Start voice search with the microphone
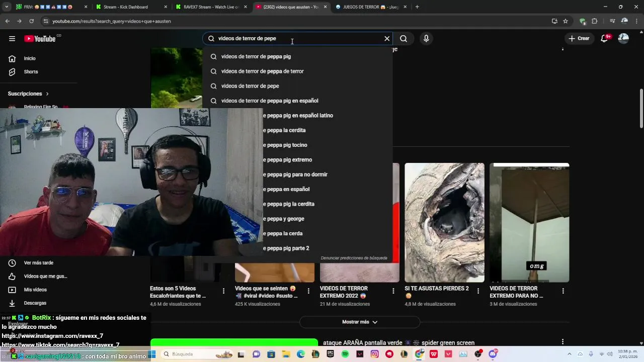 [426, 39]
